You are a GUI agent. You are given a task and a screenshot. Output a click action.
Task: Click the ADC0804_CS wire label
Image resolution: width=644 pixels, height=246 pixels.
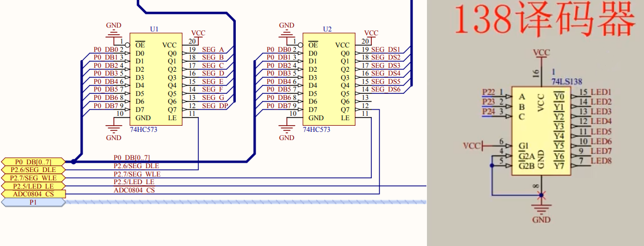tap(134, 190)
